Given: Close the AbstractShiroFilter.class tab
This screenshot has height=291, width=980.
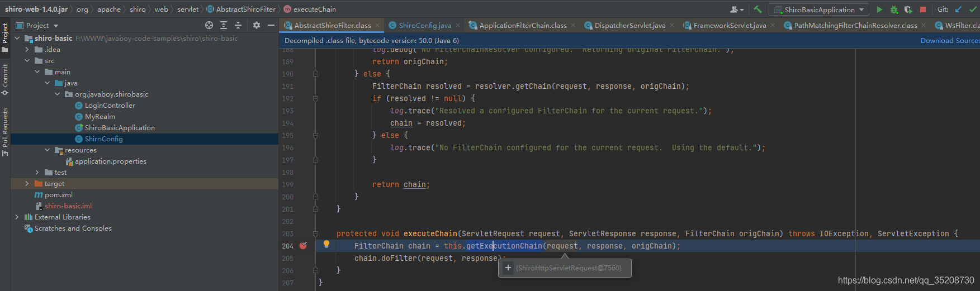Looking at the screenshot, I should [377, 25].
